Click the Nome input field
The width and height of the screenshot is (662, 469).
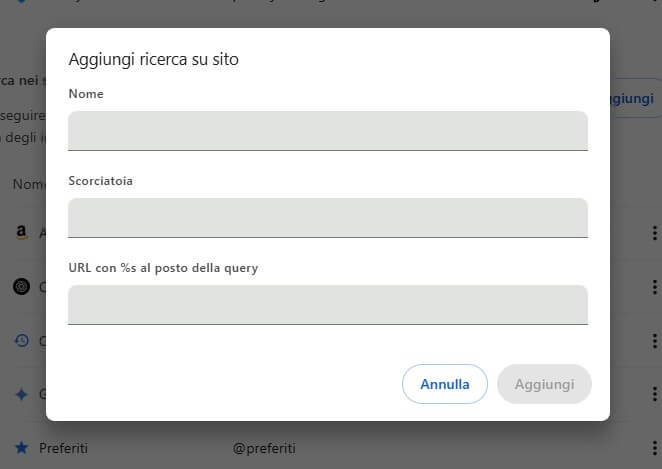click(327, 130)
